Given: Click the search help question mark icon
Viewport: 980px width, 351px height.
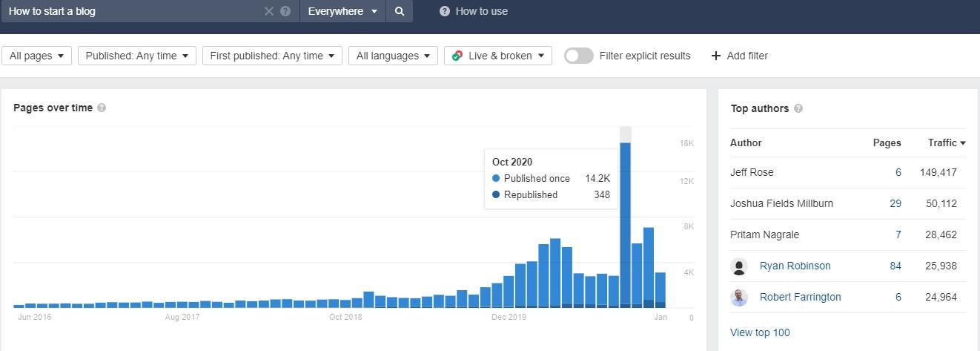Looking at the screenshot, I should tap(285, 11).
